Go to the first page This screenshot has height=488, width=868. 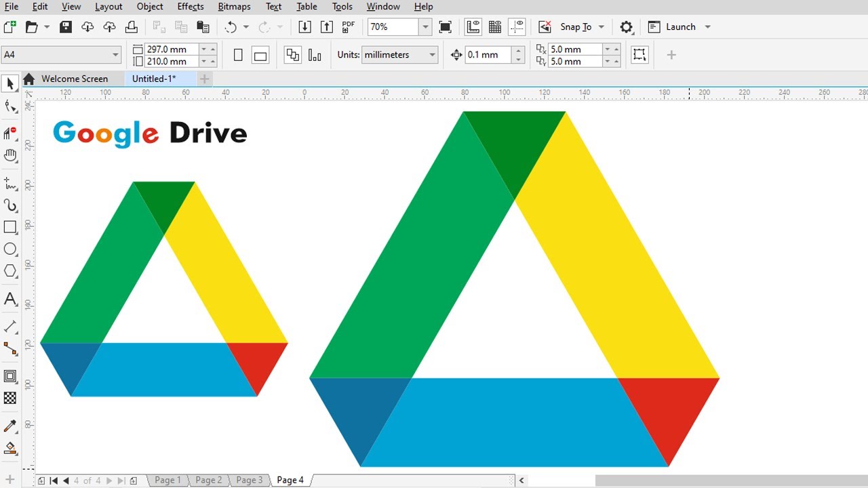point(54,481)
